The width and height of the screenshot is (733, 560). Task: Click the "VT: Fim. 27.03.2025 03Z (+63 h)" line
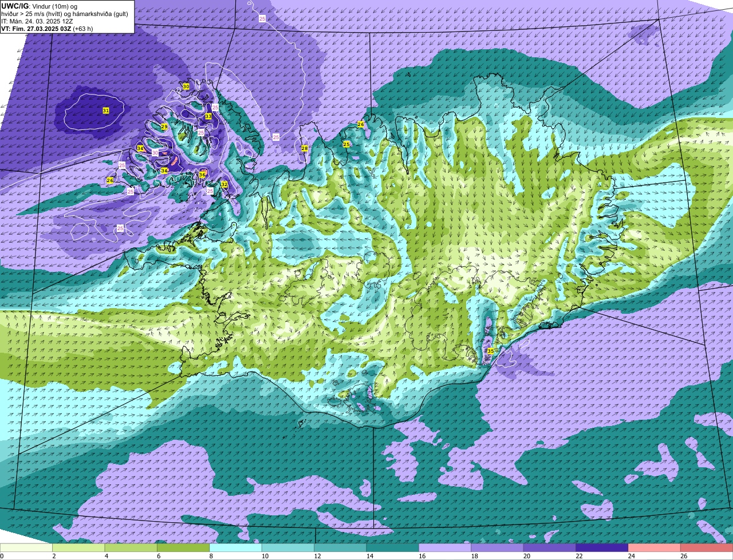(x=47, y=28)
